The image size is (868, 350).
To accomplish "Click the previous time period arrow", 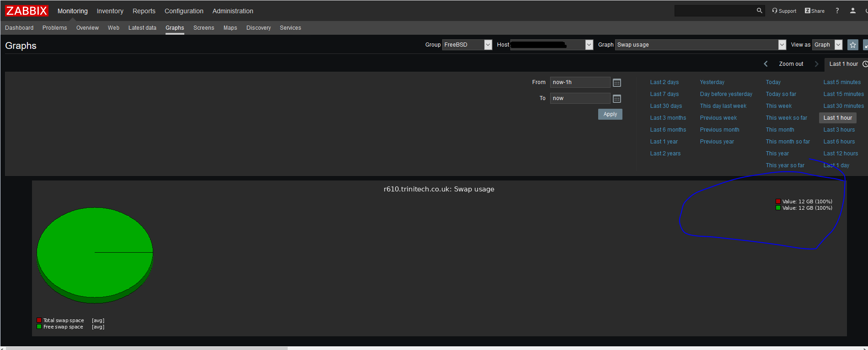I will [766, 64].
